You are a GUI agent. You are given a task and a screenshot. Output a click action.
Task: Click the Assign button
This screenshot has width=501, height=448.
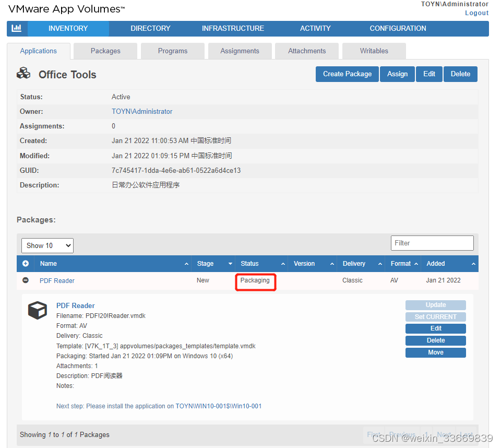point(398,74)
